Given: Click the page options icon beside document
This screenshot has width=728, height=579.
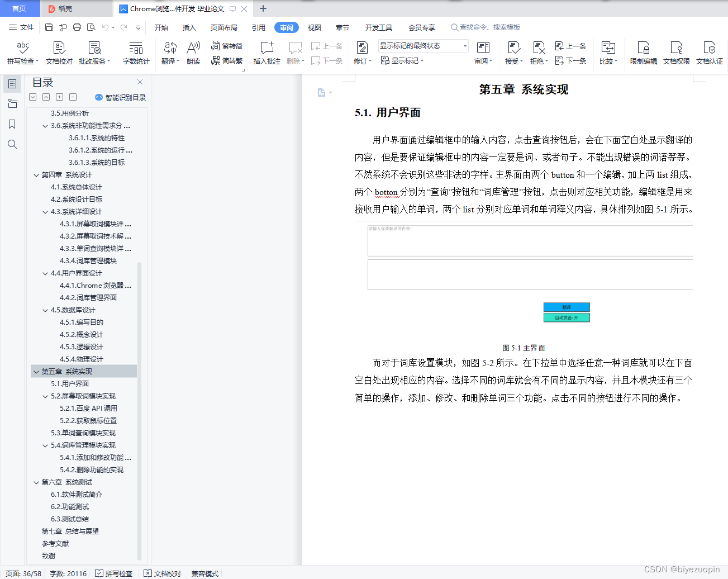Looking at the screenshot, I should pos(324,92).
